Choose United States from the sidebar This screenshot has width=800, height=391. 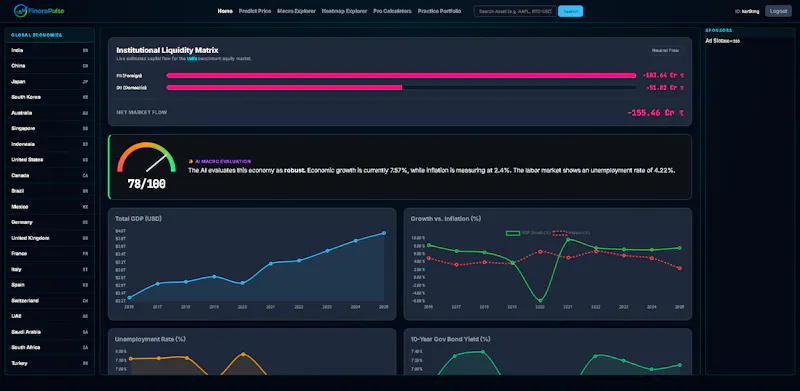(x=49, y=160)
